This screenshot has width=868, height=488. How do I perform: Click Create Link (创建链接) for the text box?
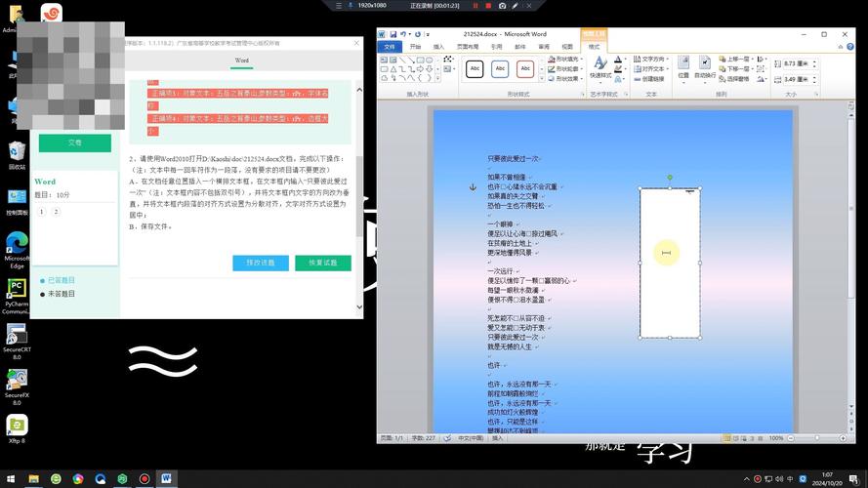pos(652,79)
